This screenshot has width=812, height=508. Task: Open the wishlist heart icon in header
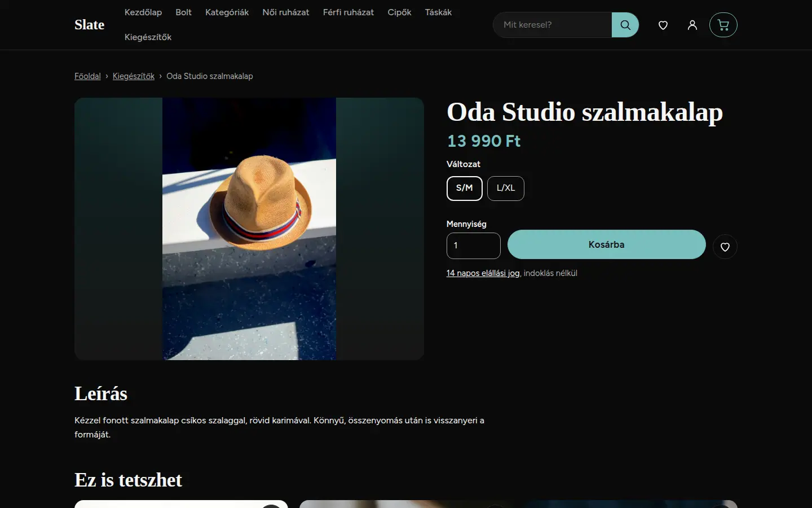(x=663, y=25)
